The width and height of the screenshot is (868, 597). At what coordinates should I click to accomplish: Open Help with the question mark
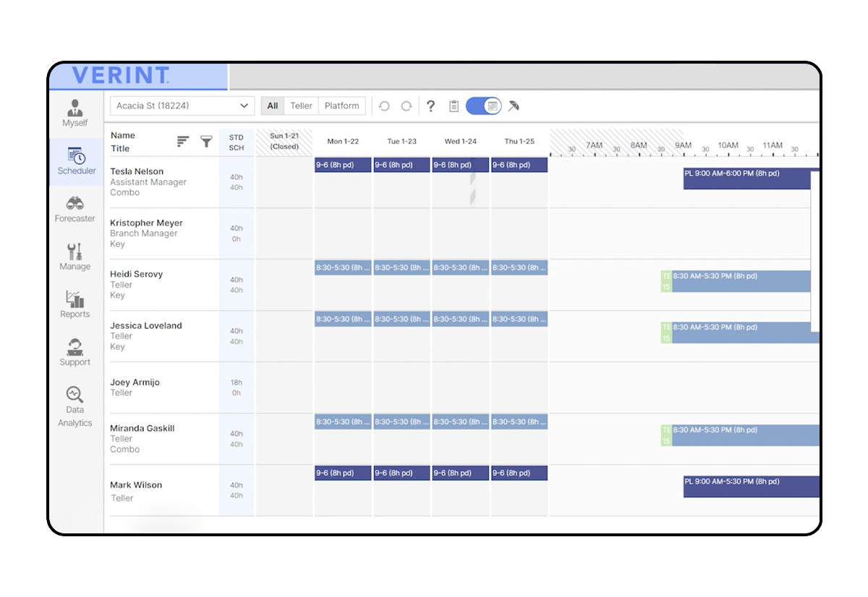click(x=430, y=106)
